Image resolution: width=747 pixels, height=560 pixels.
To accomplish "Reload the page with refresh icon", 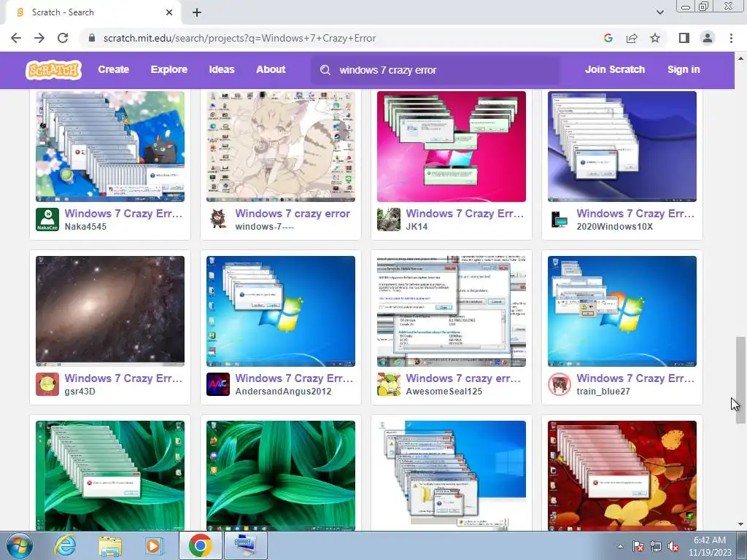I will tap(63, 38).
